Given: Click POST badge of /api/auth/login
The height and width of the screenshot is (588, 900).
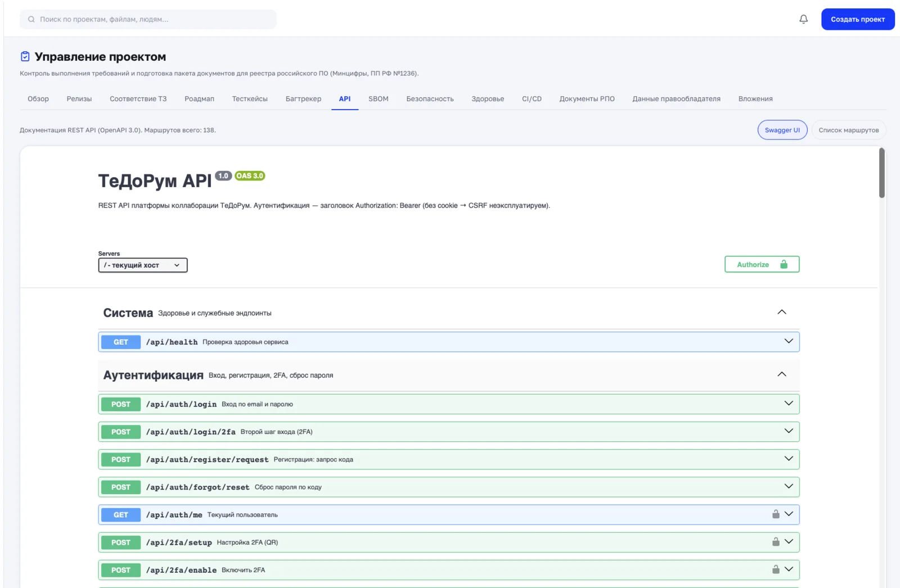Looking at the screenshot, I should coord(121,404).
